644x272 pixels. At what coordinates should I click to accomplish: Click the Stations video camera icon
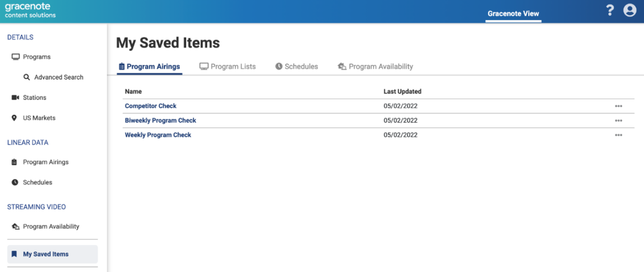(15, 98)
